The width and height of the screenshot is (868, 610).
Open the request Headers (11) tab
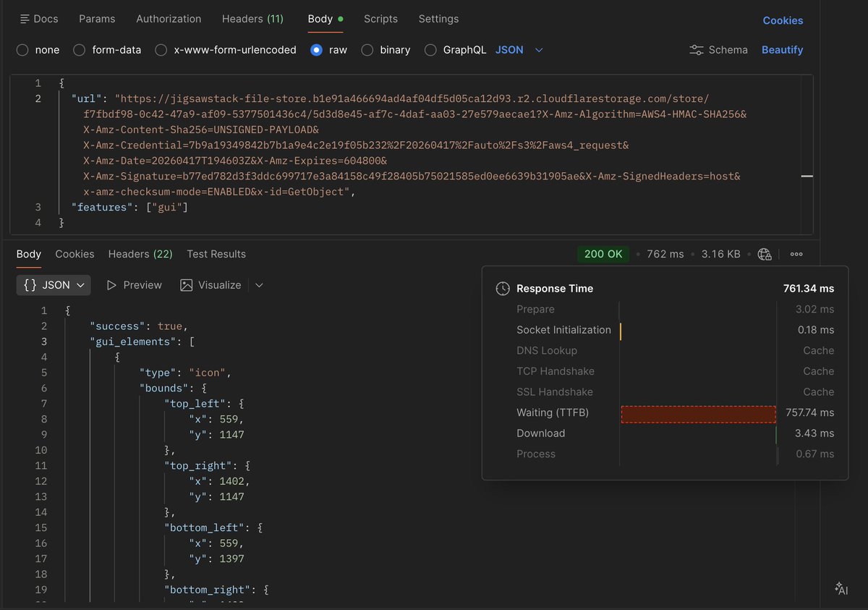tap(252, 19)
